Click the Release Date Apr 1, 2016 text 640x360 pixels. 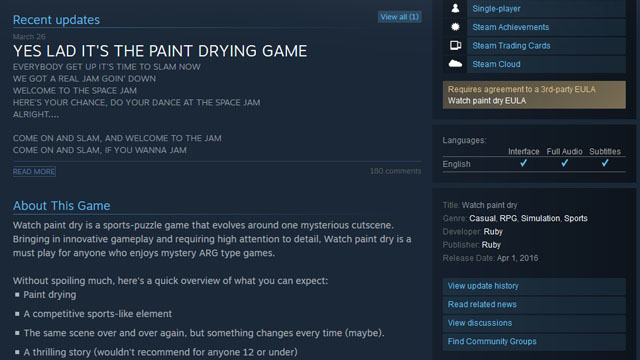[490, 258]
